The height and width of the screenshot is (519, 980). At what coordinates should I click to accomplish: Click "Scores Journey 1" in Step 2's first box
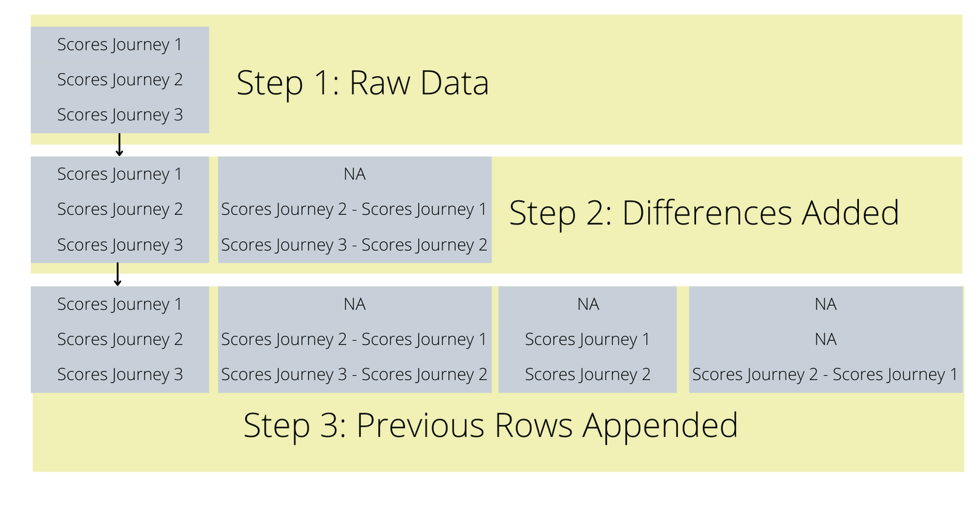[x=119, y=174]
